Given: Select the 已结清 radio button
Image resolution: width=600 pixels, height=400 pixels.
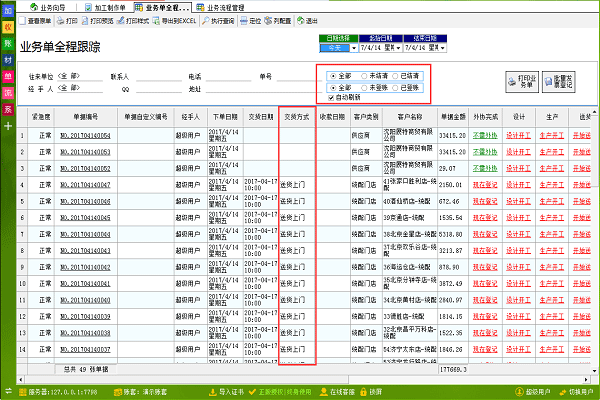Looking at the screenshot, I should 395,76.
